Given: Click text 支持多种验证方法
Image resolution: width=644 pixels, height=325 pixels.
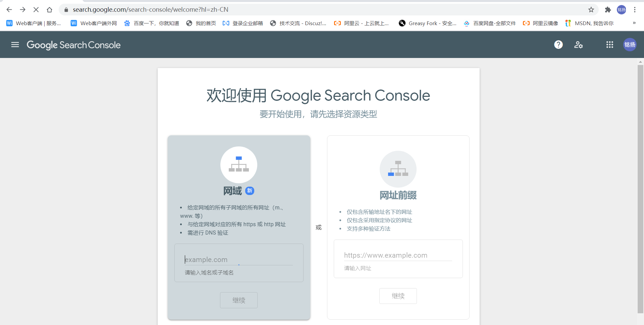Looking at the screenshot, I should point(369,229).
